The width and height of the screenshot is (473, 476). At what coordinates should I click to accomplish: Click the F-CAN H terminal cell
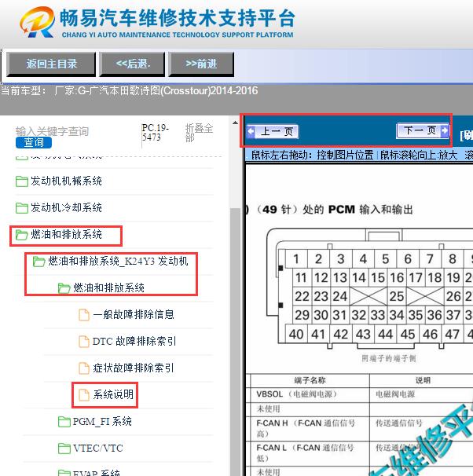[310, 428]
